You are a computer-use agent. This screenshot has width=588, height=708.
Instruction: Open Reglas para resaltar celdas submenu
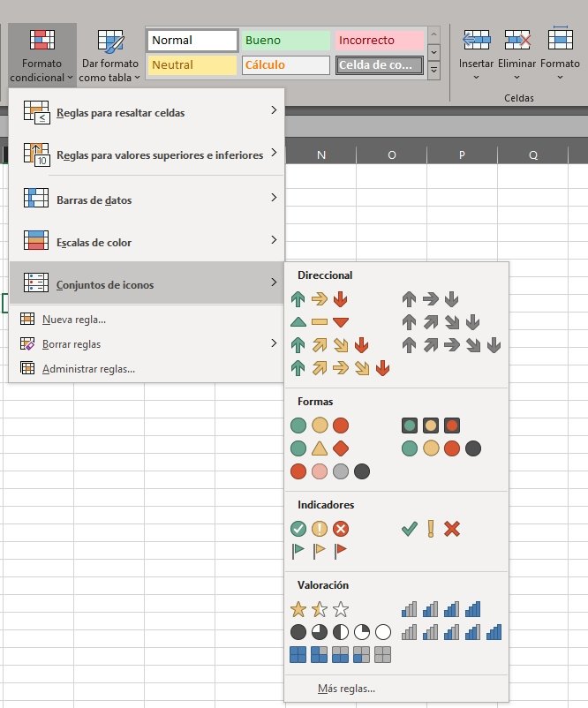pyautogui.click(x=147, y=112)
